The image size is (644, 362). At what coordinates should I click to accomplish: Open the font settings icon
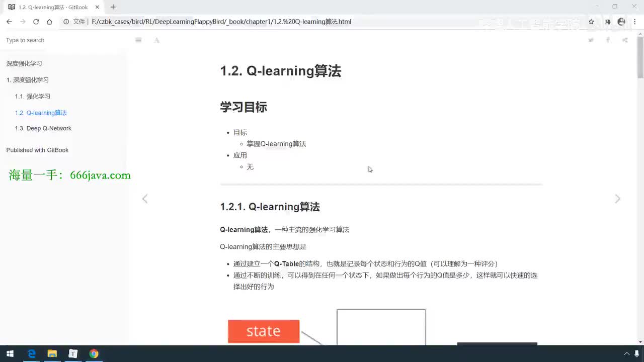point(156,40)
